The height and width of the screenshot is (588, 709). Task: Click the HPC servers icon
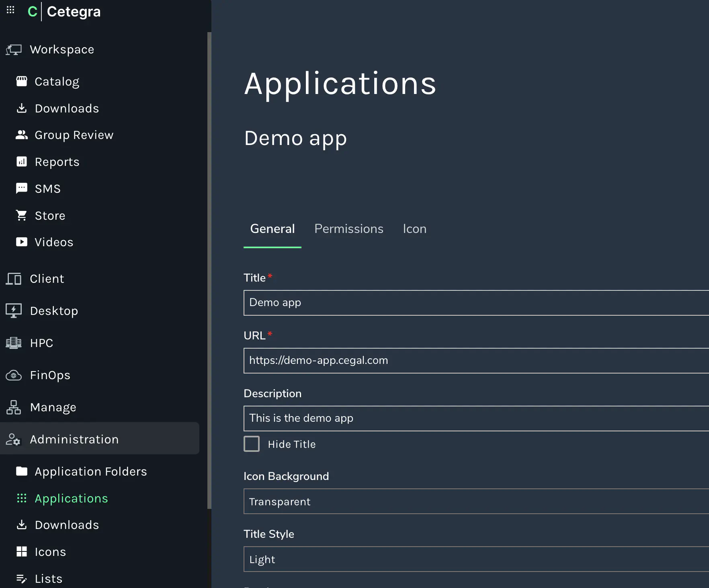tap(14, 343)
